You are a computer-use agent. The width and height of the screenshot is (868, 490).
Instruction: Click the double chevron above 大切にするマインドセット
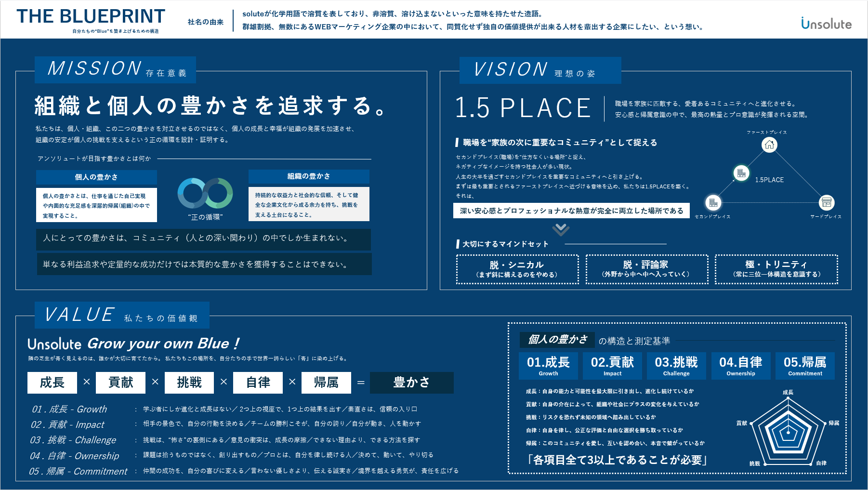(561, 229)
